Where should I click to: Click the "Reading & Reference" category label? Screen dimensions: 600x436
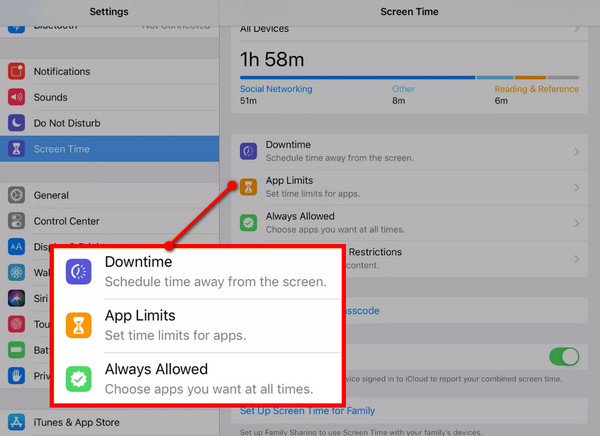pos(536,89)
